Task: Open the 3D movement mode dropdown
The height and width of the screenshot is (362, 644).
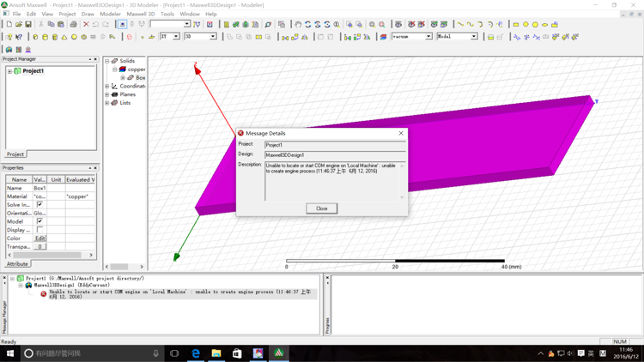Action: (x=213, y=37)
